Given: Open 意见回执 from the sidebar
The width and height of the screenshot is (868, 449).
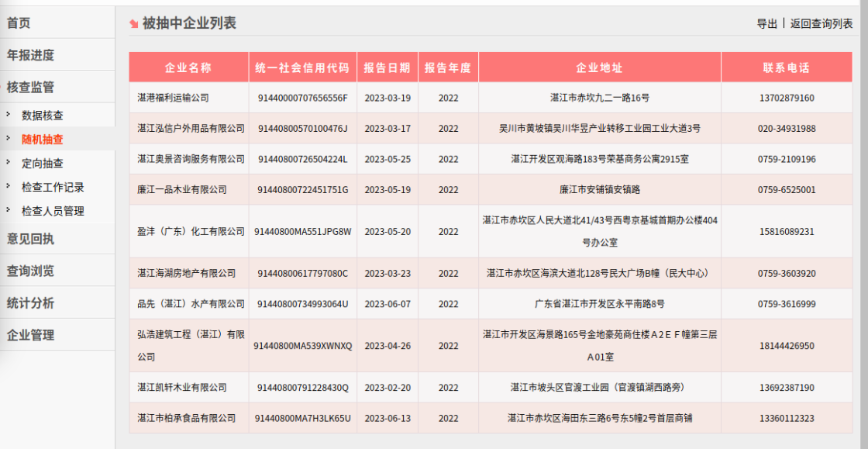Looking at the screenshot, I should [32, 240].
